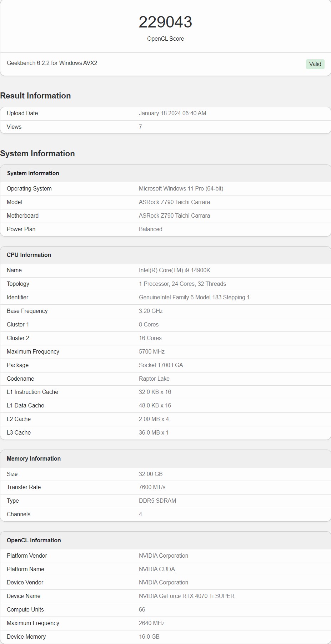Select CPU name 'Intel(R) Core(TM) i9-14900K'

[x=175, y=270]
